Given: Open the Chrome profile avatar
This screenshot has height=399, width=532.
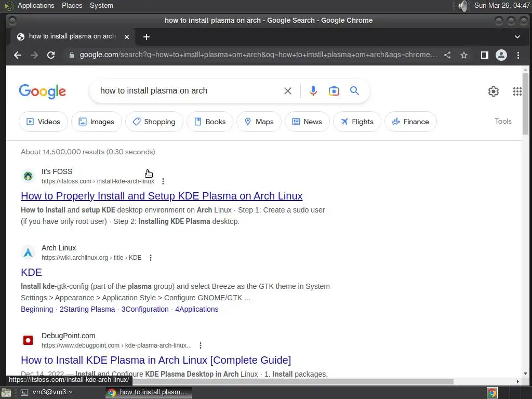Looking at the screenshot, I should coord(501,55).
